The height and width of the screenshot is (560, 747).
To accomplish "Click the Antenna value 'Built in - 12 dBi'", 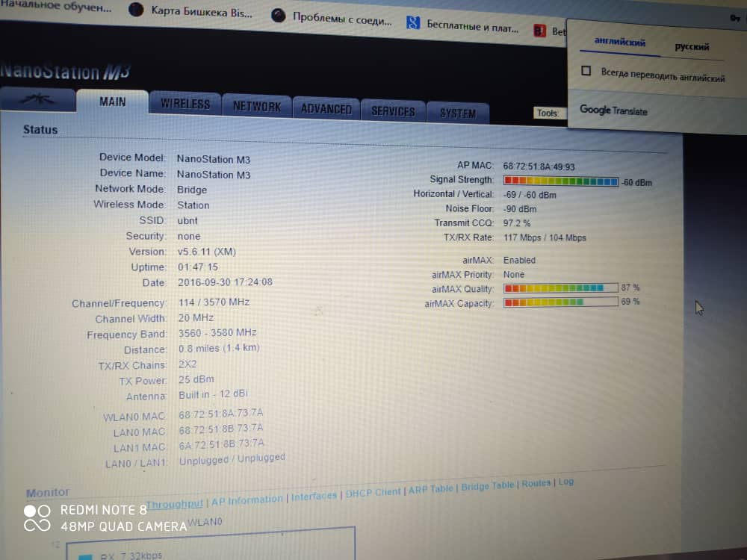I will tap(213, 394).
